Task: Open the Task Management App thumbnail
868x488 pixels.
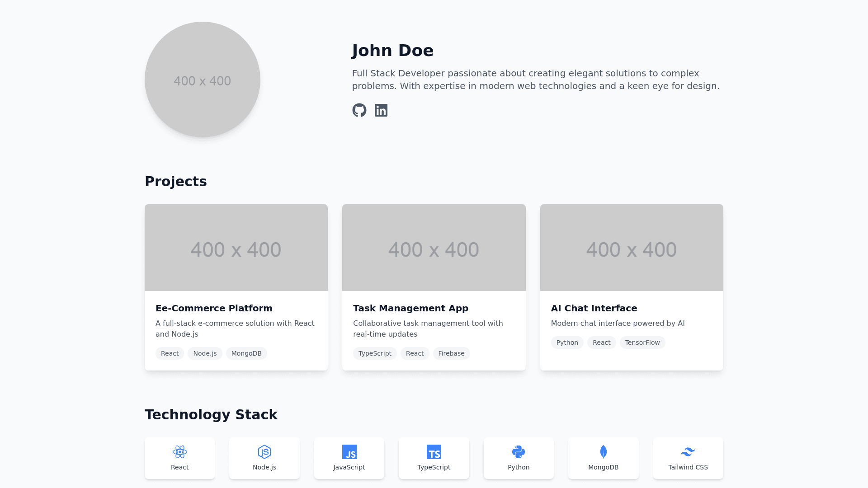Action: click(x=434, y=248)
